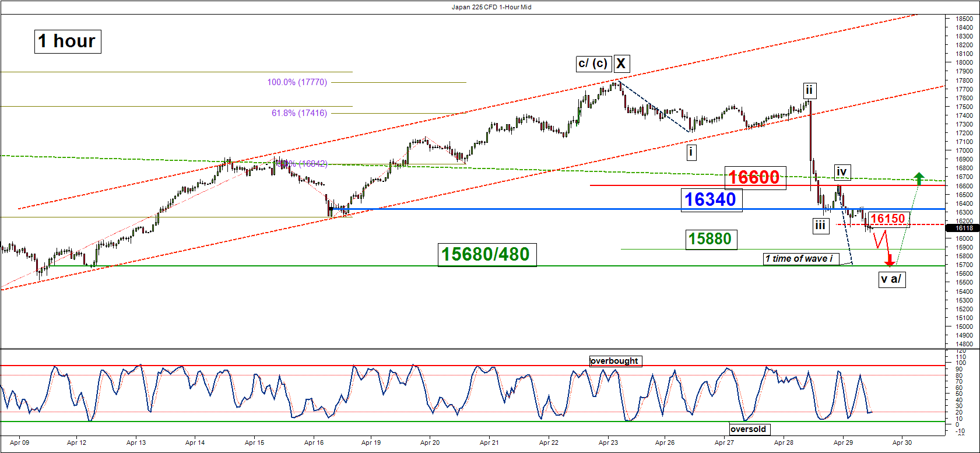Click the c/ (c) wave label
Viewport: 980px width, 453px height.
(x=593, y=64)
